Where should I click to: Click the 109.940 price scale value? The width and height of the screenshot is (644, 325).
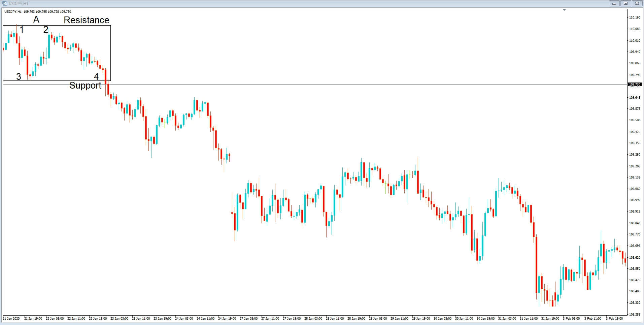pyautogui.click(x=635, y=52)
